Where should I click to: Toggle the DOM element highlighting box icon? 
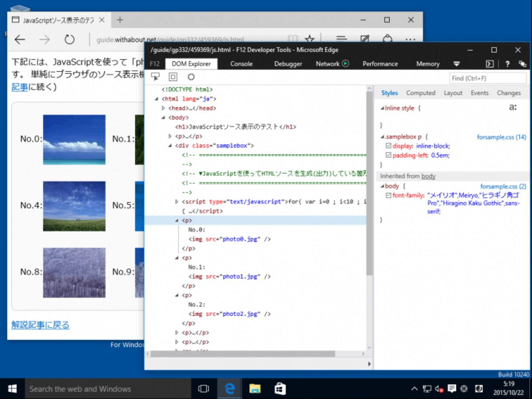click(173, 77)
